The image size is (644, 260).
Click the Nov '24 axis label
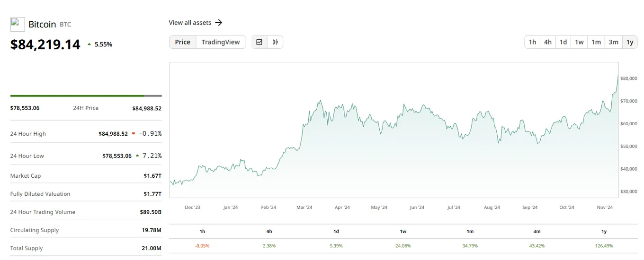pos(605,208)
